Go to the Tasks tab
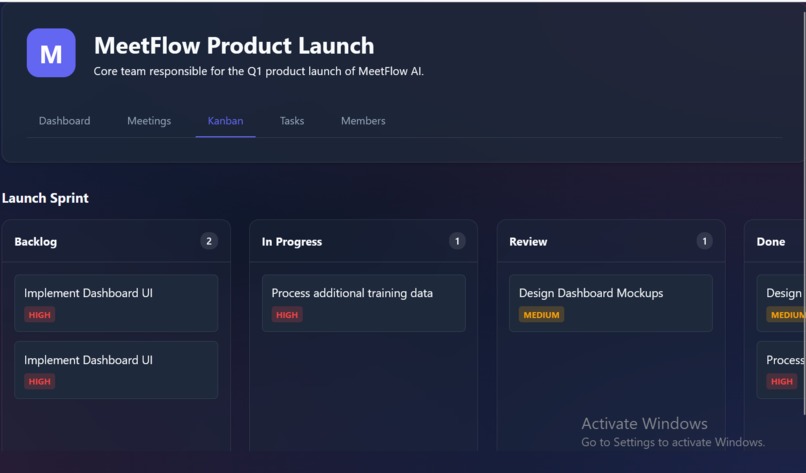806x473 pixels. (292, 121)
